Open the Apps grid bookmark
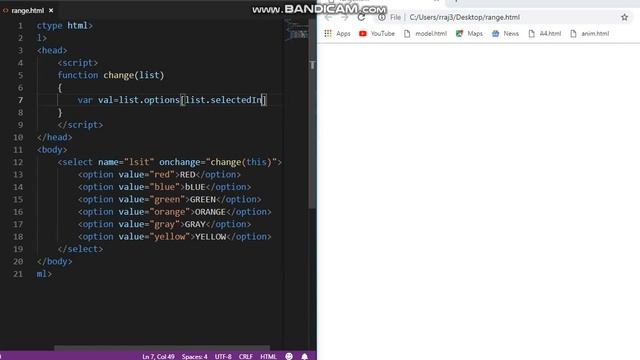640x360 pixels. (337, 33)
